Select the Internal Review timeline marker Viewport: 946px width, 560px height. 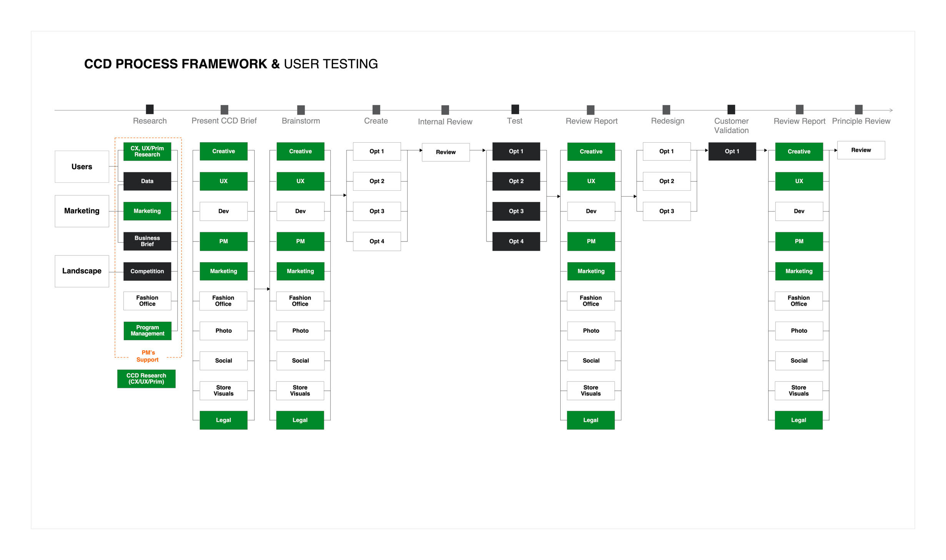[445, 110]
